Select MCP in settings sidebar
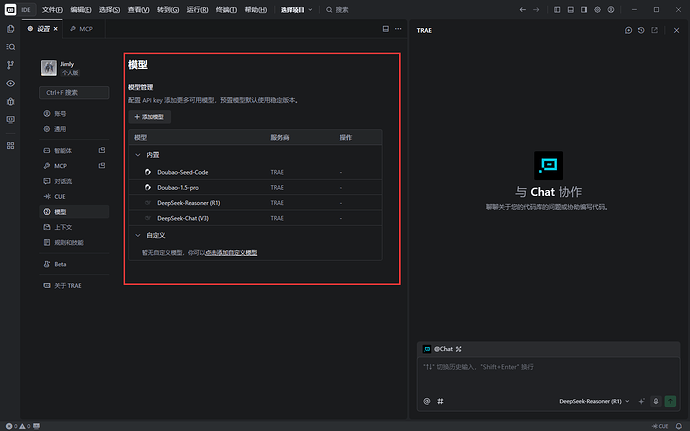 coord(74,166)
